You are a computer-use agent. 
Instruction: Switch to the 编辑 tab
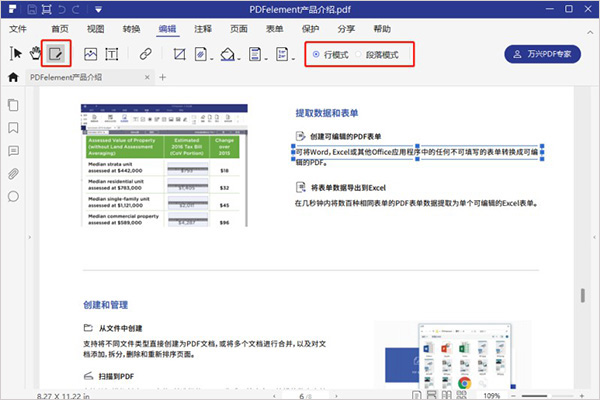[x=167, y=29]
